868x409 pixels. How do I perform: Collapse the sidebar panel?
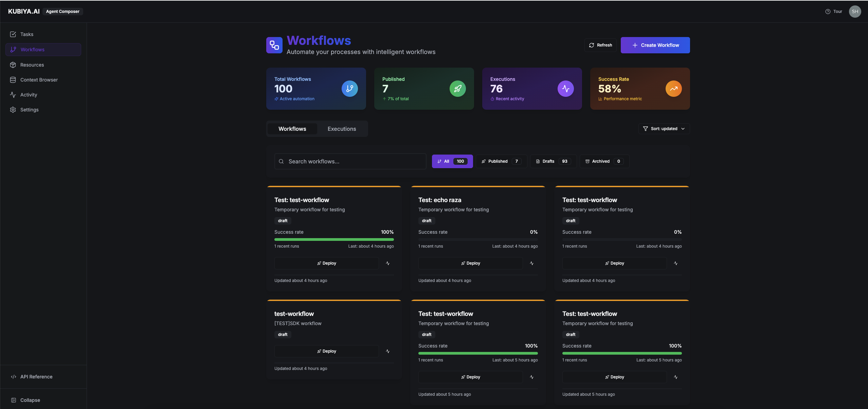point(30,400)
